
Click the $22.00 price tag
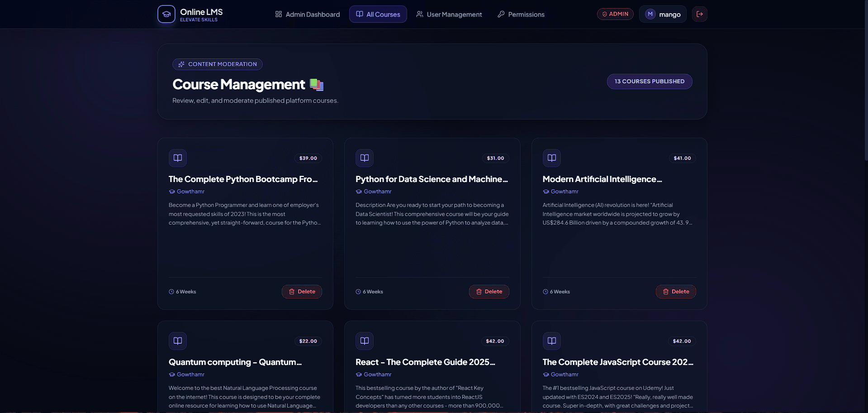(308, 341)
